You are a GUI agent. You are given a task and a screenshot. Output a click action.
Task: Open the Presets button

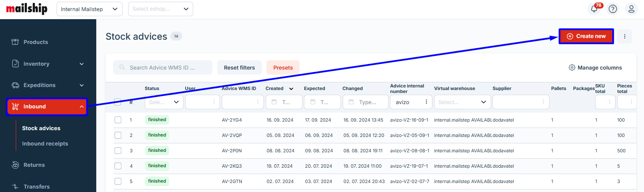[283, 68]
